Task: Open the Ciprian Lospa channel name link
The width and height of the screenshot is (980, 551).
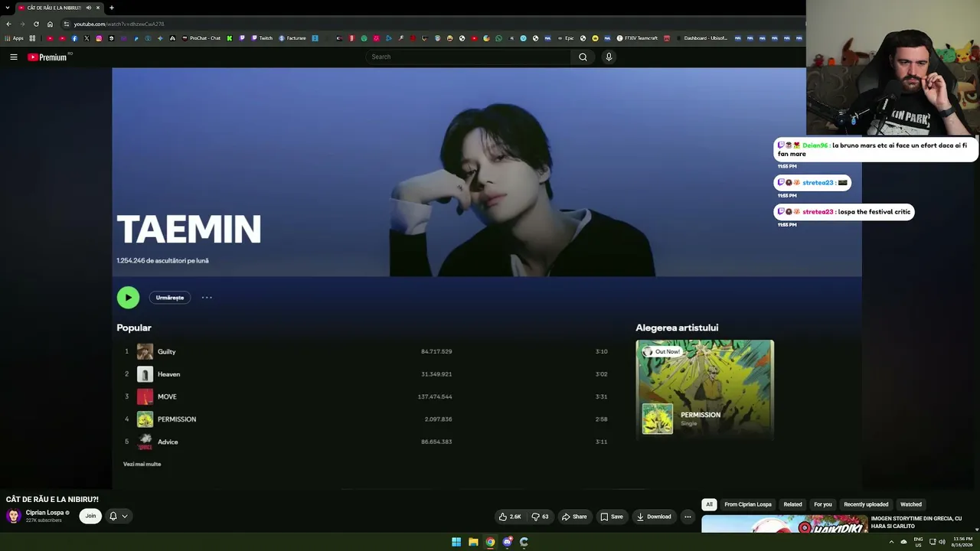Action: (x=44, y=513)
